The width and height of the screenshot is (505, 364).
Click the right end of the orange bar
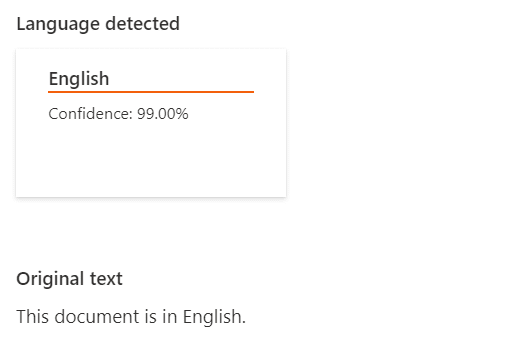pyautogui.click(x=252, y=91)
